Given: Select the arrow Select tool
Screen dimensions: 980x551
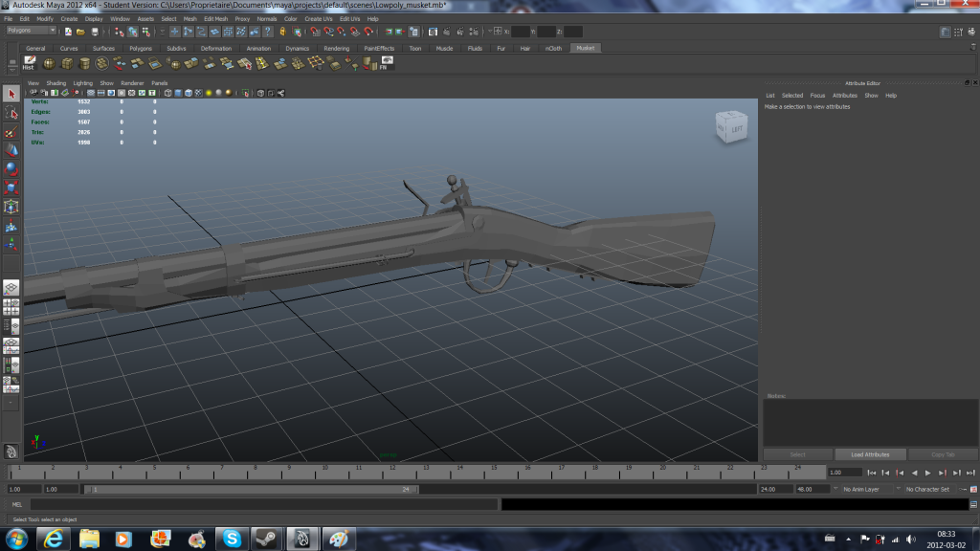Looking at the screenshot, I should click(11, 94).
